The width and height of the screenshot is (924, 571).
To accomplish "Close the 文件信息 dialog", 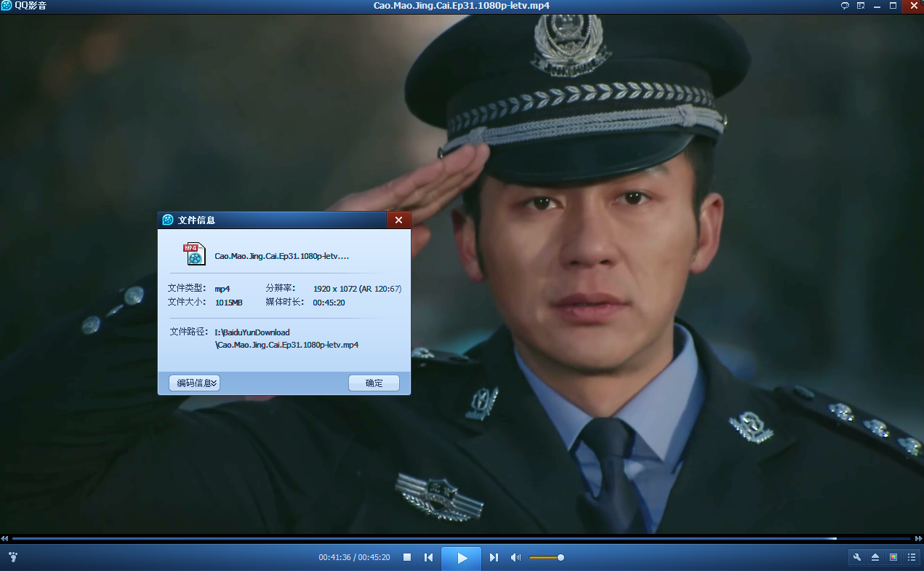I will tap(398, 219).
